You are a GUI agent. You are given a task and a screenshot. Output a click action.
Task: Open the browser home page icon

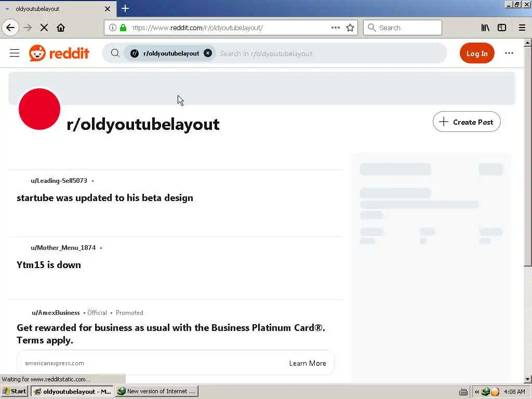(x=61, y=28)
